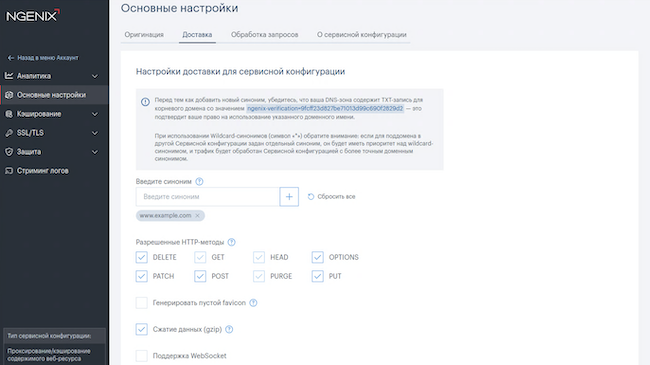The height and width of the screenshot is (365, 650).
Task: Uncheck the OPTIONS method checkbox
Action: pos(318,257)
